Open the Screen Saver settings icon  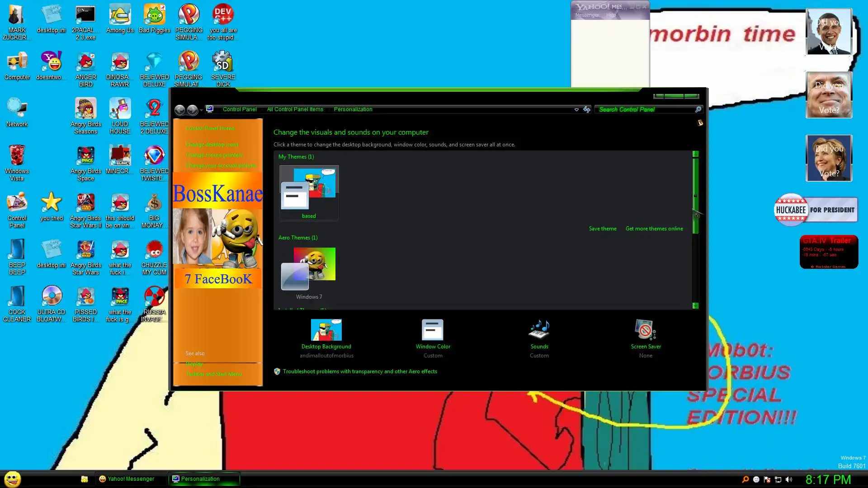coord(646,330)
